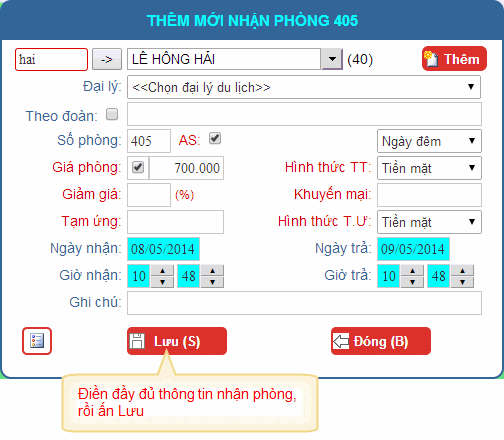The height and width of the screenshot is (440, 504).
Task: Open the Đại lý travel agency dropdown
Action: [304, 87]
